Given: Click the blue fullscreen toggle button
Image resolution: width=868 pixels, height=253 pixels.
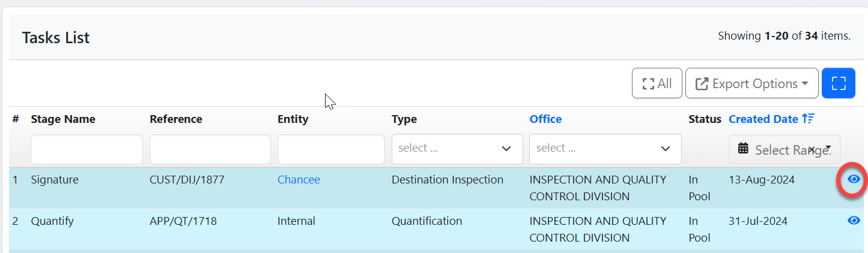Looking at the screenshot, I should click(x=838, y=83).
